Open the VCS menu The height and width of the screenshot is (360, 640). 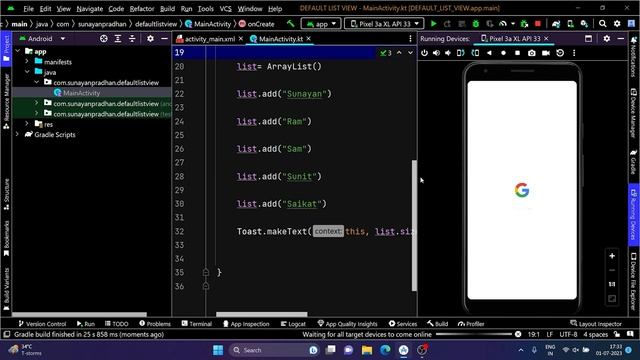pyautogui.click(x=225, y=9)
